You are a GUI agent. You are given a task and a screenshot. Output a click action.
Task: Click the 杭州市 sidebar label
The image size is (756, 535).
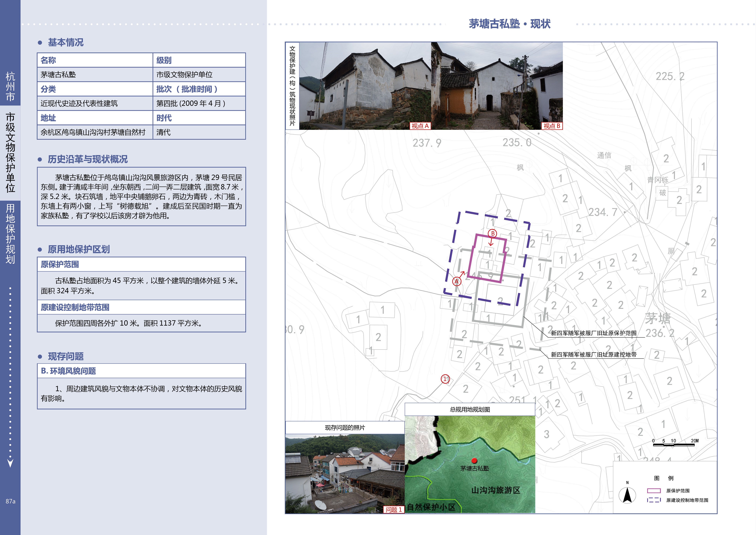(10, 87)
